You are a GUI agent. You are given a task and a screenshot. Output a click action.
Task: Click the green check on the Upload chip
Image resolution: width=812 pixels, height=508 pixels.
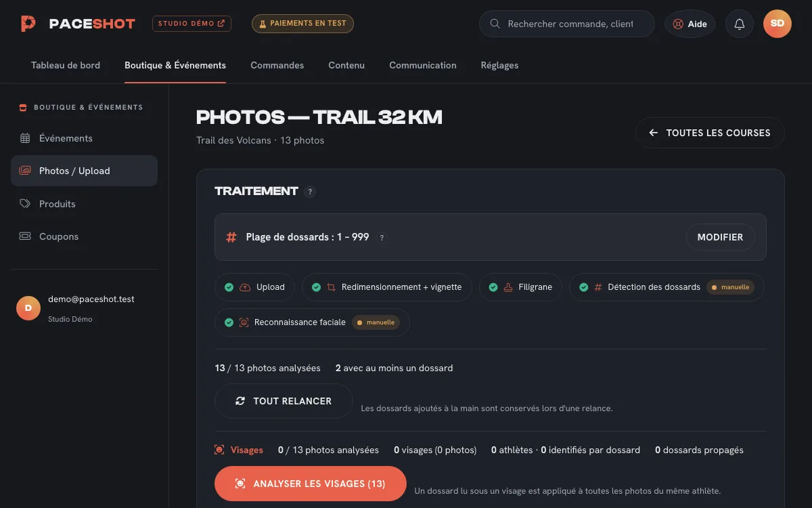[x=229, y=287]
